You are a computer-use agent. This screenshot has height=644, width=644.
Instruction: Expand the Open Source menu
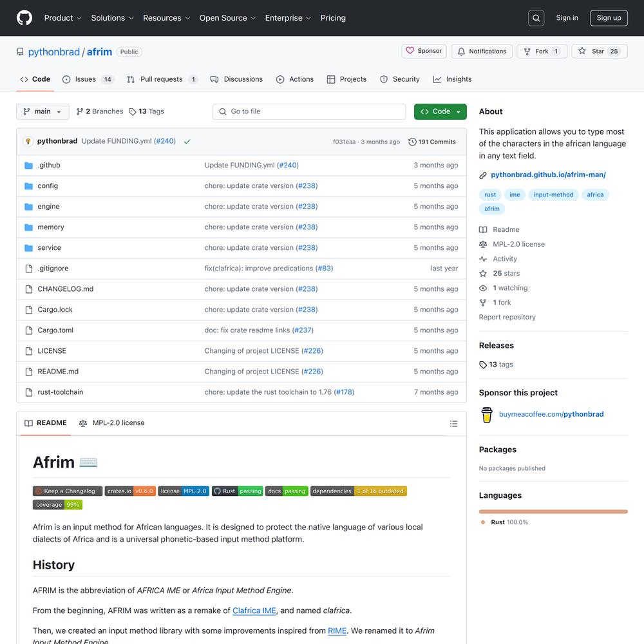click(x=227, y=18)
